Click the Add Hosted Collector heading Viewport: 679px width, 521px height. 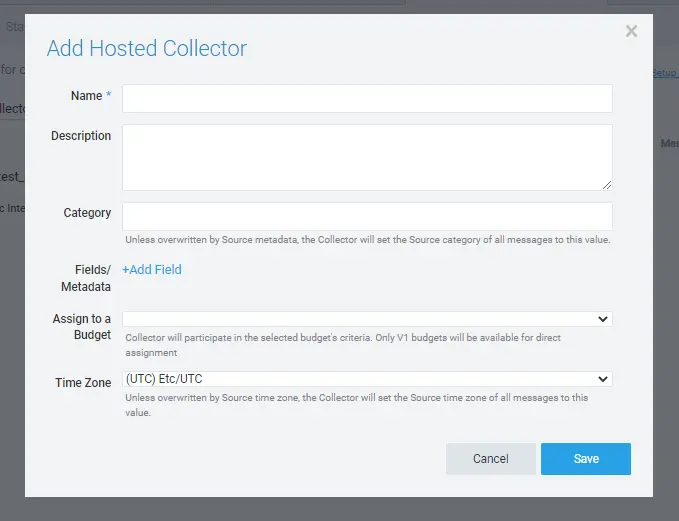147,48
